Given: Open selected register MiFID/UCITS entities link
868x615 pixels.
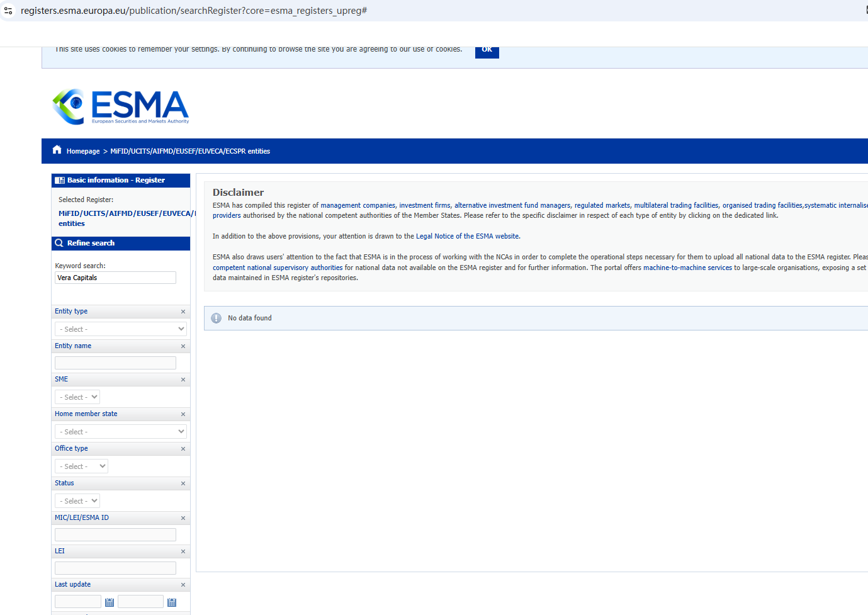Looking at the screenshot, I should [x=126, y=218].
